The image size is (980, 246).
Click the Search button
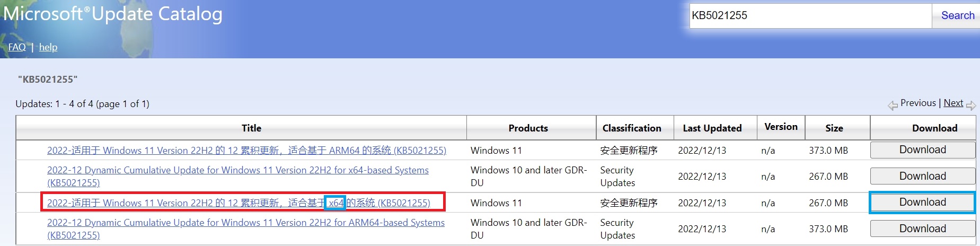pyautogui.click(x=957, y=15)
